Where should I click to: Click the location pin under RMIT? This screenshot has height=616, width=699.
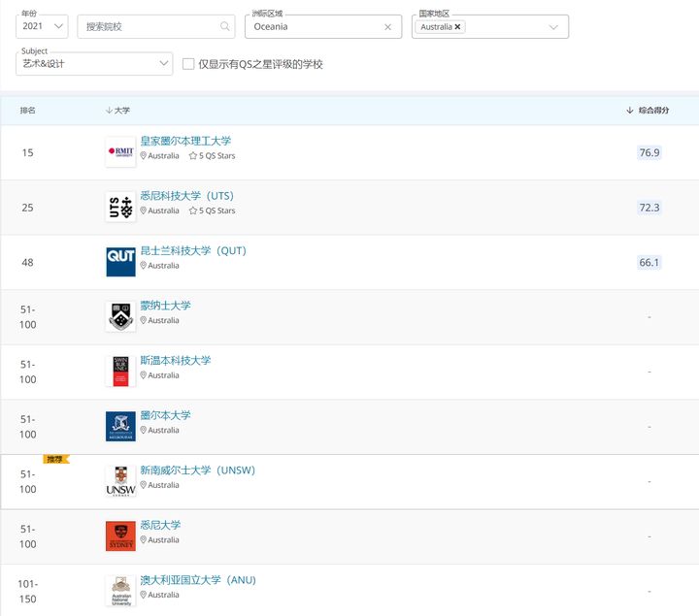pyautogui.click(x=143, y=156)
